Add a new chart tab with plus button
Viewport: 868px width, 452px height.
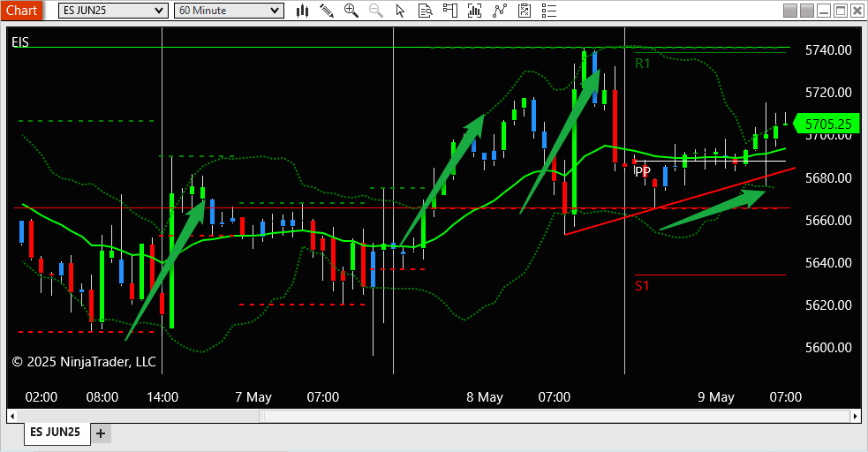pos(101,433)
